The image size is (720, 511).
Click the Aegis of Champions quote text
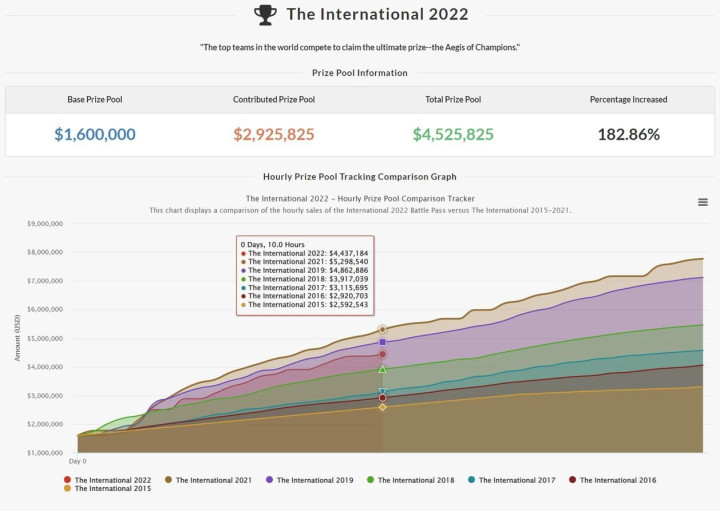(x=360, y=47)
